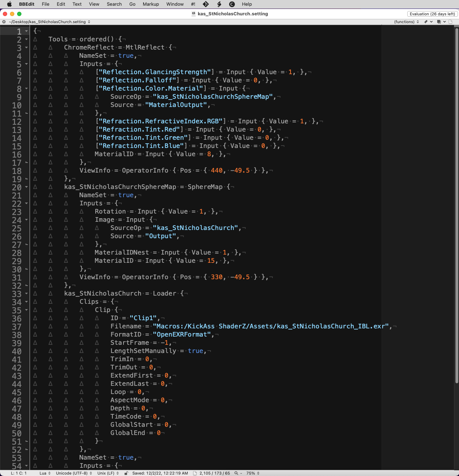Open the File menu
The height and width of the screenshot is (476, 459).
pos(46,4)
